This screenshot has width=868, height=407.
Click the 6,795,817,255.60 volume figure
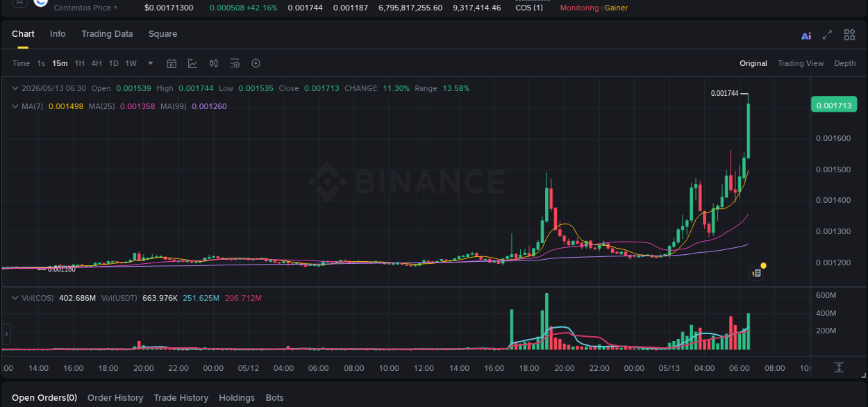[410, 8]
